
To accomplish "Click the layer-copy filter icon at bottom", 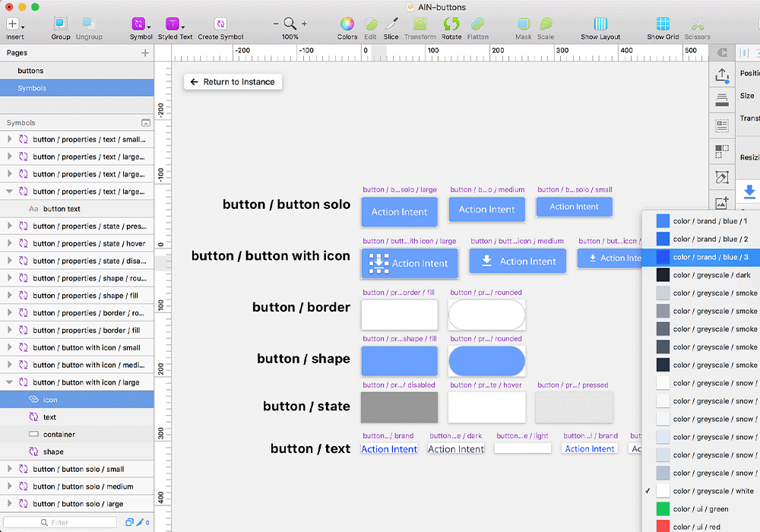I will point(129,522).
